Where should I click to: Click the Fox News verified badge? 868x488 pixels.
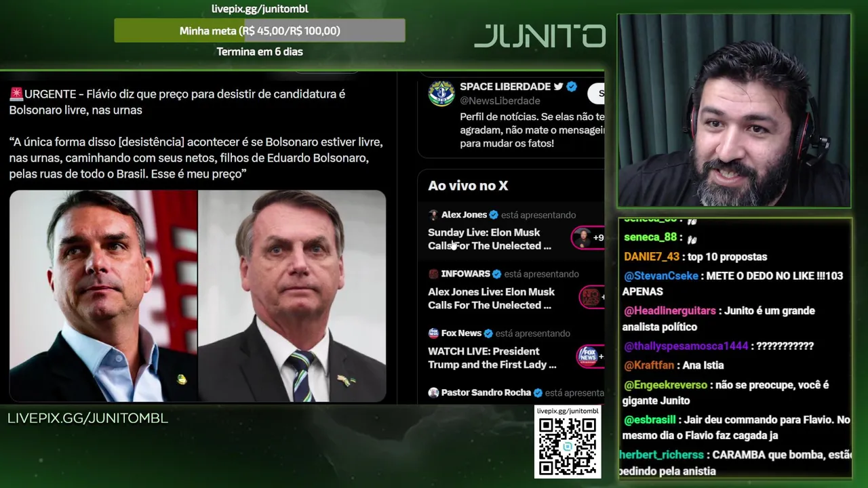[488, 333]
